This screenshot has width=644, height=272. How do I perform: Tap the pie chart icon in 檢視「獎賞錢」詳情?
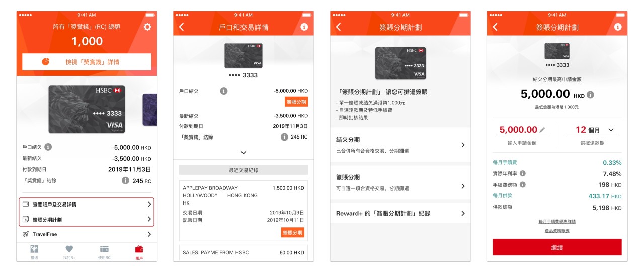(46, 62)
